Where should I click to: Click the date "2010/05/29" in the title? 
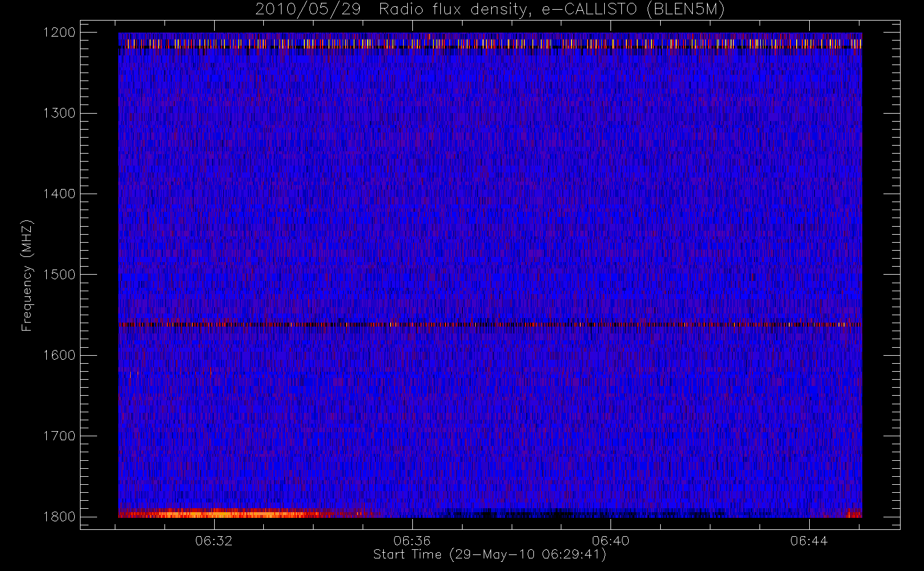point(308,10)
